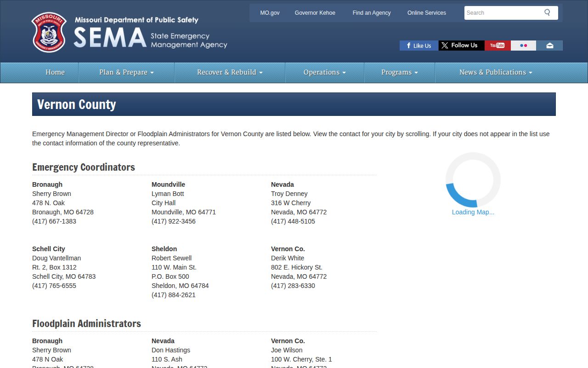Go to the Home navigation item
Screen dimensions: 588x368
(55, 72)
